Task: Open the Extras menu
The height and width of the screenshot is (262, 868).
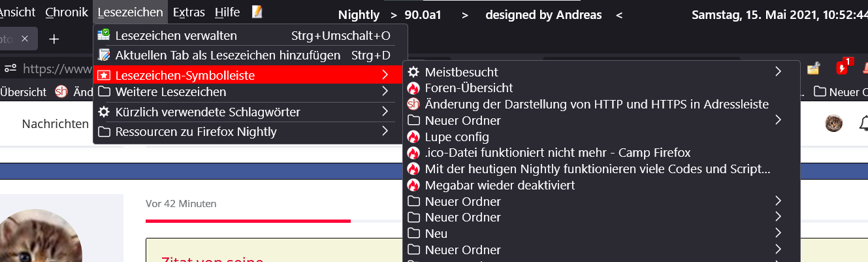Action: pyautogui.click(x=189, y=12)
